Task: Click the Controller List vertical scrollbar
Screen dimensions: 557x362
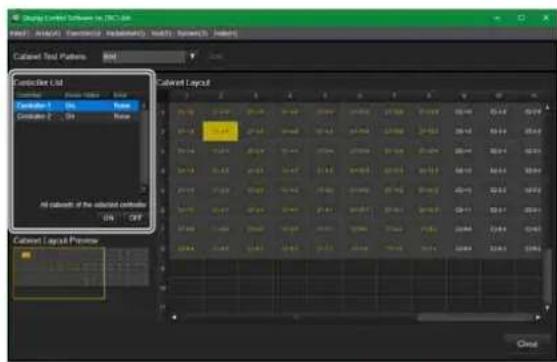Action: (144, 147)
